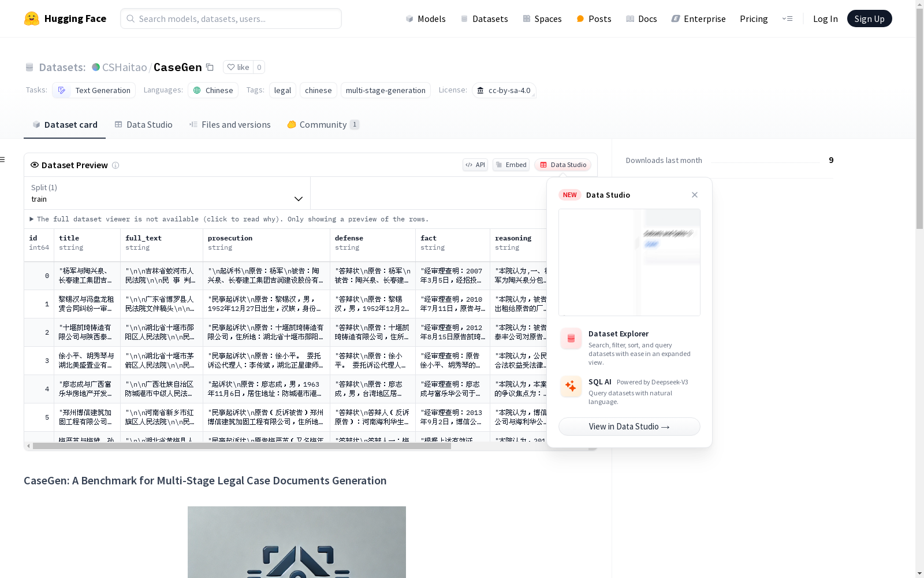Click the Hugging Face logo icon

(32, 18)
